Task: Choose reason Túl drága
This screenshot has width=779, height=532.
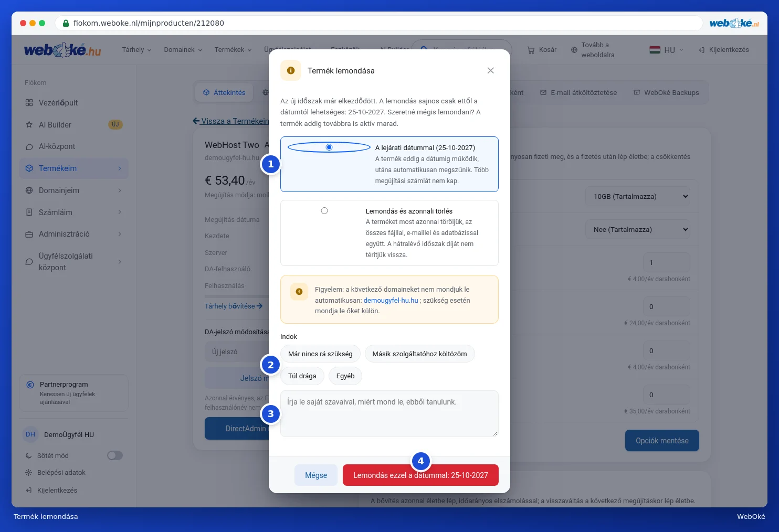Action: [x=302, y=376]
